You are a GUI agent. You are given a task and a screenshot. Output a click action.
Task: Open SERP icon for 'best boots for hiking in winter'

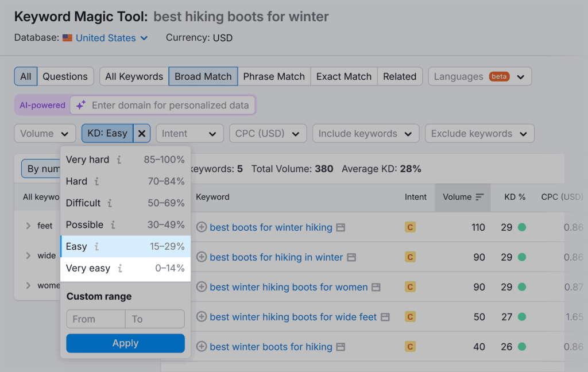pyautogui.click(x=351, y=257)
